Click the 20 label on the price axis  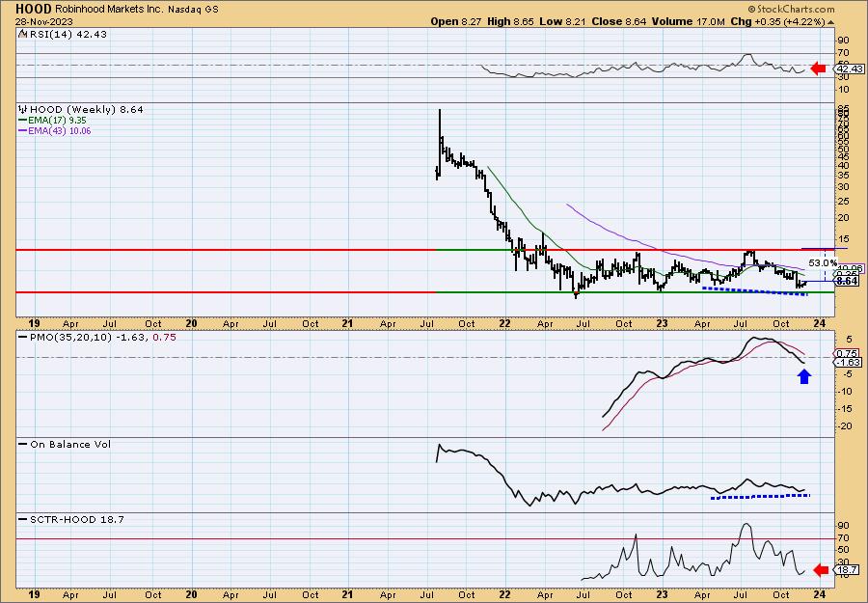pos(842,218)
